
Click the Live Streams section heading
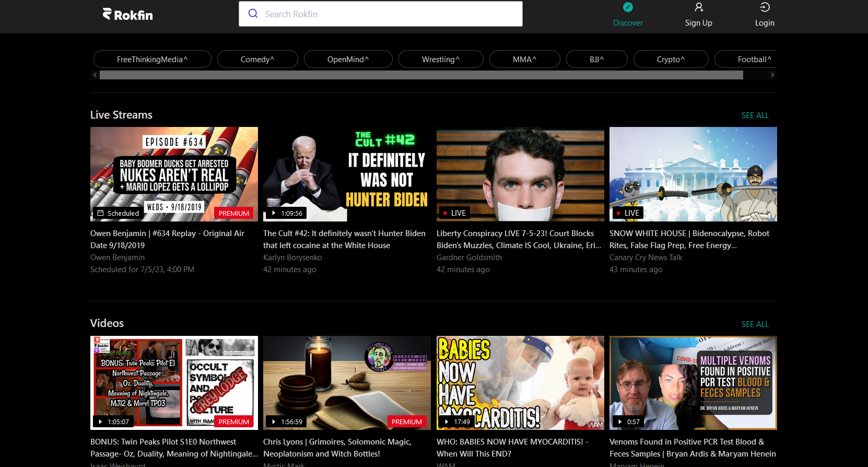[x=121, y=115]
